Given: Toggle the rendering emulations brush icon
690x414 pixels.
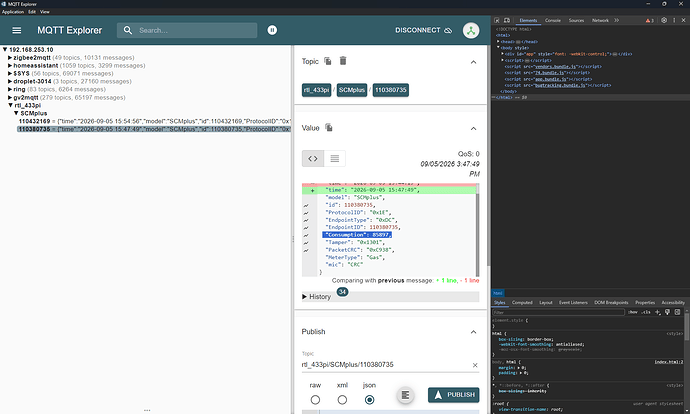Looking at the screenshot, I should (x=668, y=312).
